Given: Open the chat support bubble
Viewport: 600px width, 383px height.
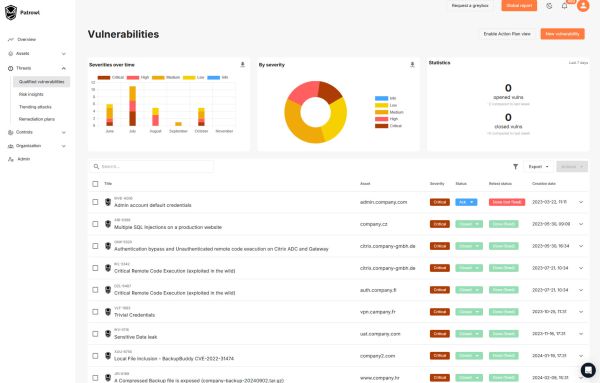Looking at the screenshot, I should click(x=588, y=370).
